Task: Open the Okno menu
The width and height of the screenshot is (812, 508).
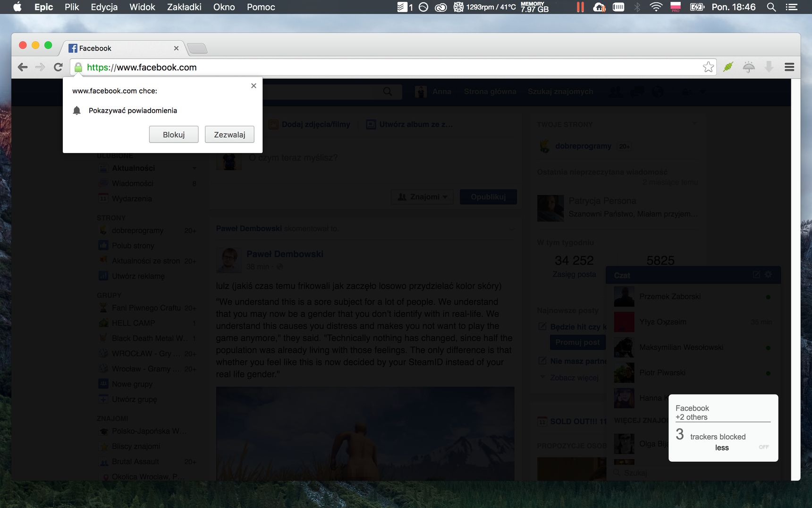Action: coord(224,7)
